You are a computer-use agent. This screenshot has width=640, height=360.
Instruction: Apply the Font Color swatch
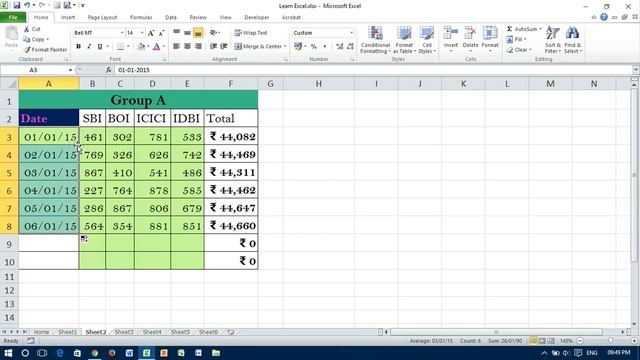(156, 47)
